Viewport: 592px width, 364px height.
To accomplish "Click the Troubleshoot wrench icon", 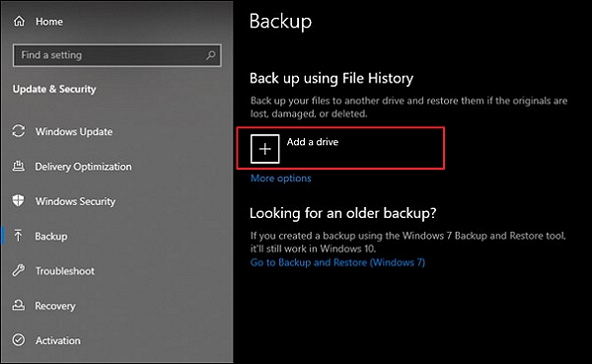I will [19, 270].
